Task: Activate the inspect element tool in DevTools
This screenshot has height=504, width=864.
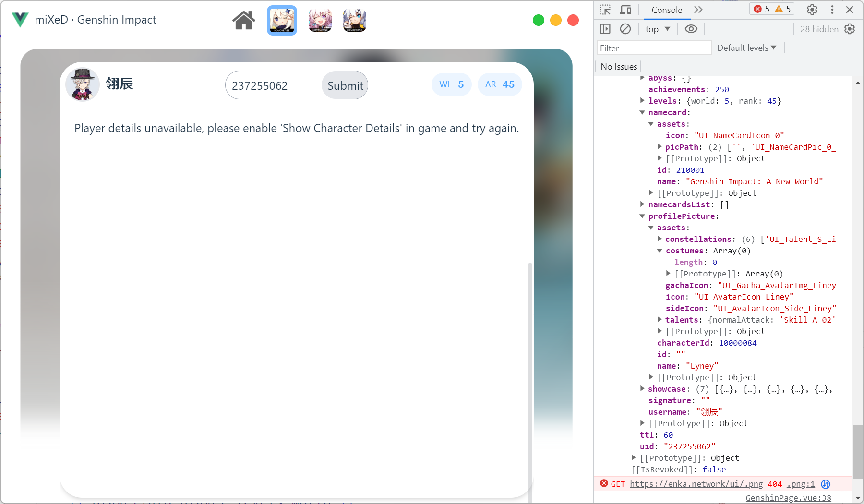Action: tap(605, 9)
